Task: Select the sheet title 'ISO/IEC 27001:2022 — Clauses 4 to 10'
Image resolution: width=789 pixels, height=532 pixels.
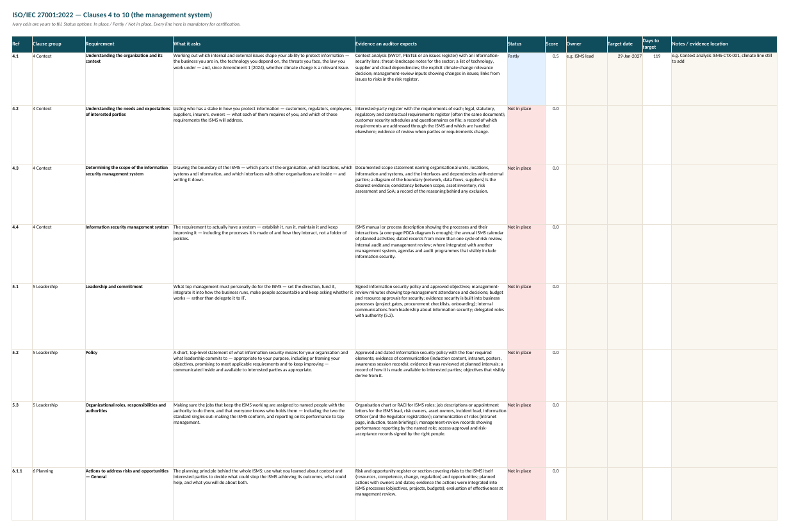Action: (113, 15)
